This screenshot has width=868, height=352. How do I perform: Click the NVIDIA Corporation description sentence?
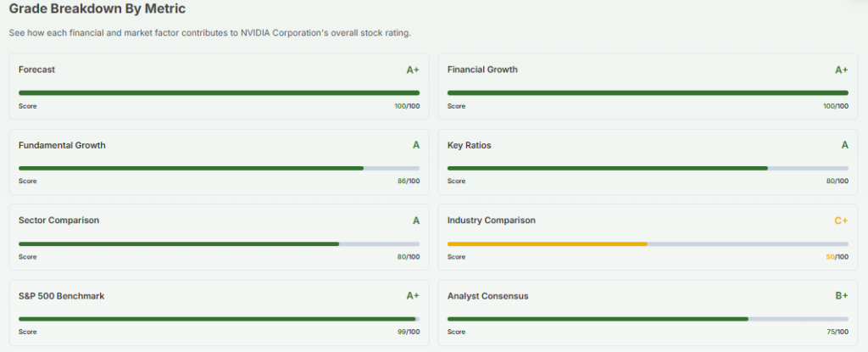click(210, 33)
